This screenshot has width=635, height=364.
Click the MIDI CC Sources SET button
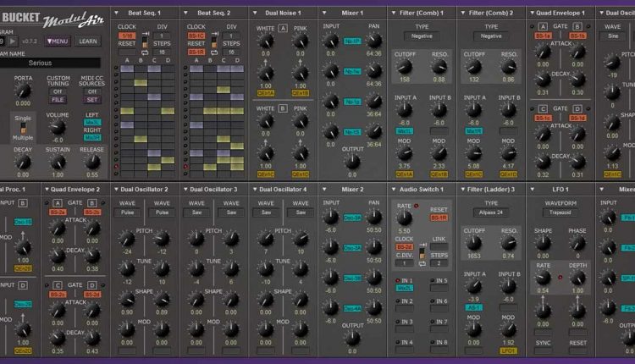92,100
